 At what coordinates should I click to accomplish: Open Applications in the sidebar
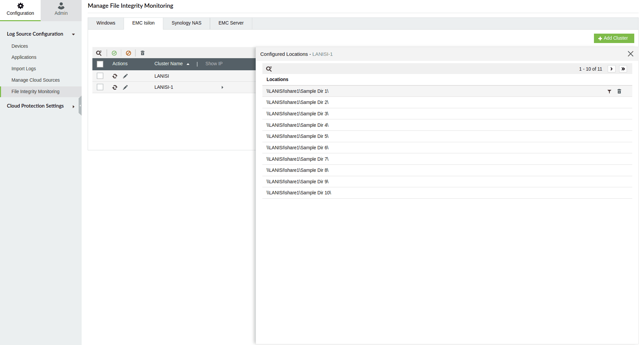pos(24,57)
